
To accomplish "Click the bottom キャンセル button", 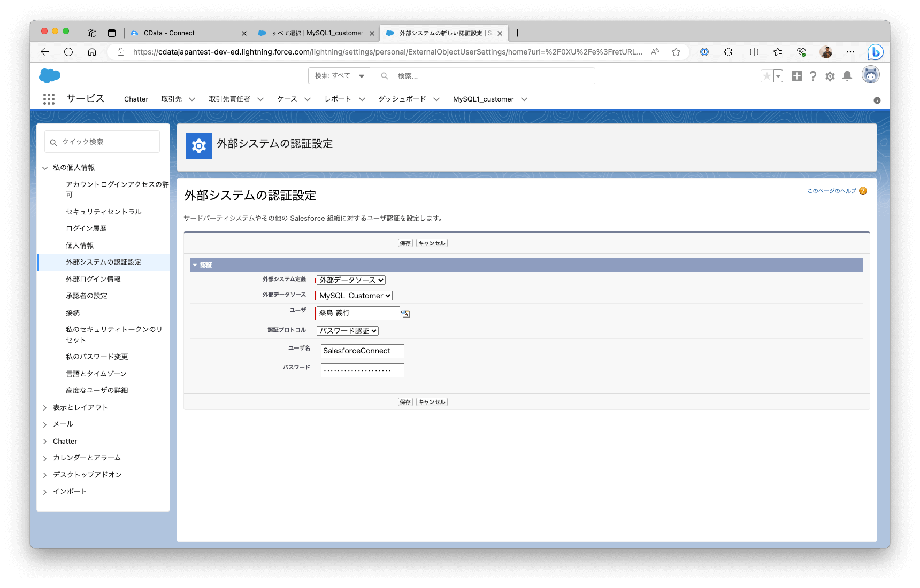I will [x=432, y=402].
